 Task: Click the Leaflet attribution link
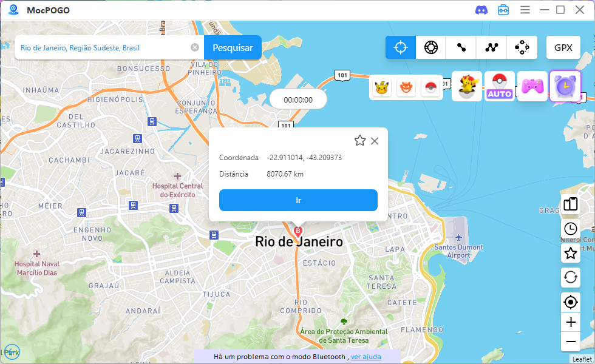tap(582, 359)
